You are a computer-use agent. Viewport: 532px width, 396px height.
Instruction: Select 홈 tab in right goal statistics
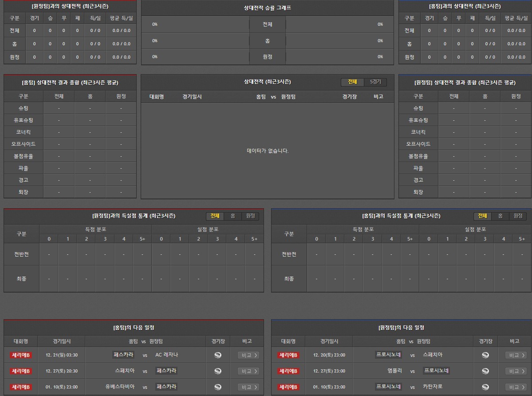500,216
